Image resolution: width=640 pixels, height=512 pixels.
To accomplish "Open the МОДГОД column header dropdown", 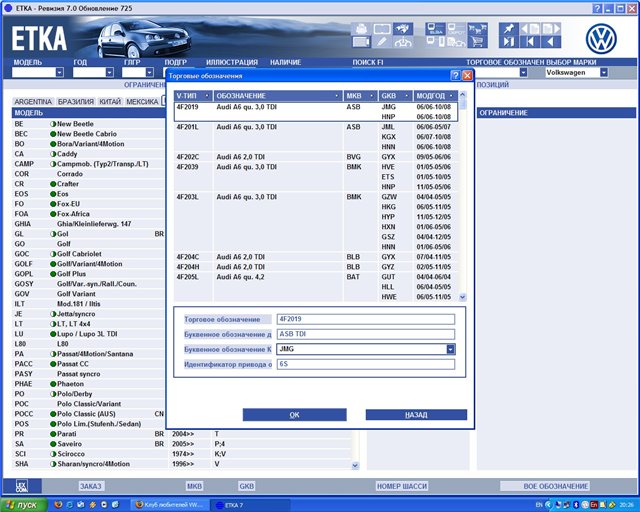I will tap(451, 96).
